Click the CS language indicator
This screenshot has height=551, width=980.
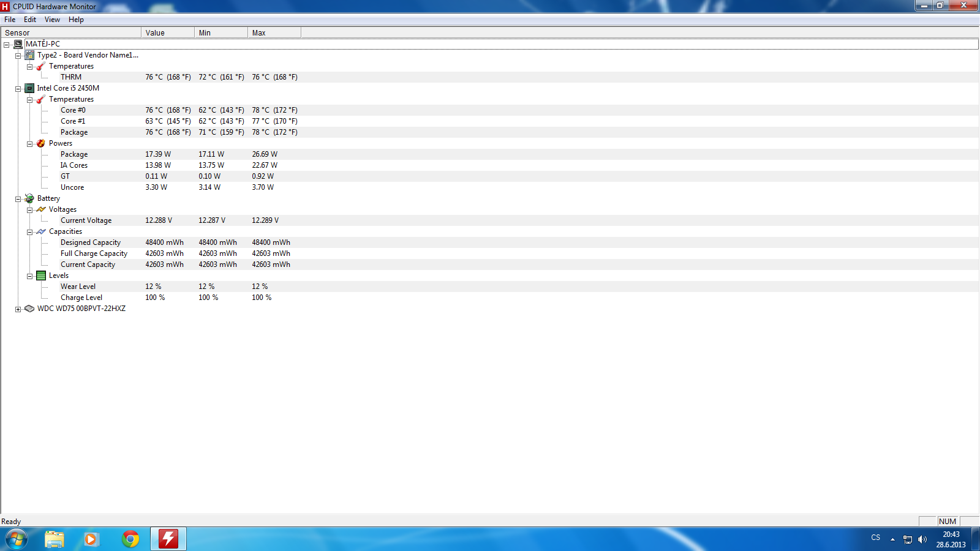876,538
